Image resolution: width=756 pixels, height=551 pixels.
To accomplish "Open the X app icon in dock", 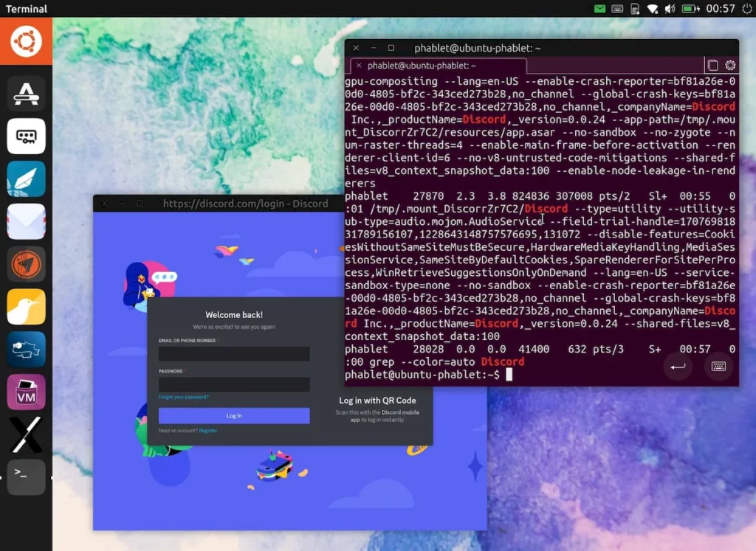I will (x=26, y=434).
